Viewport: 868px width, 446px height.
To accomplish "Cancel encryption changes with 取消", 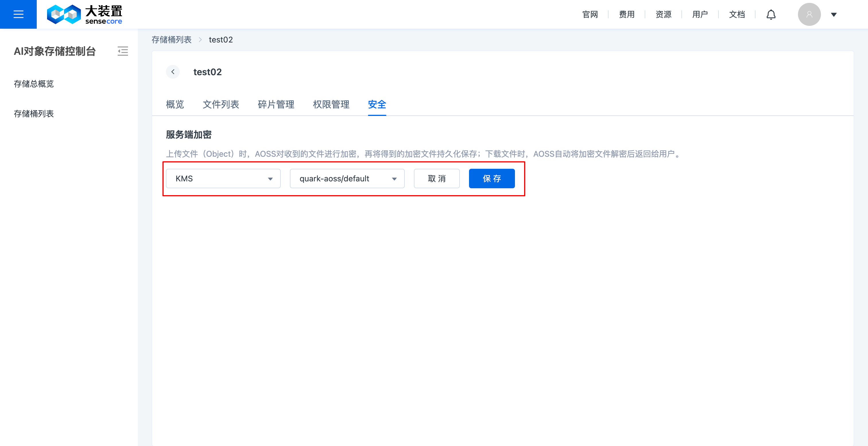I will click(x=436, y=179).
